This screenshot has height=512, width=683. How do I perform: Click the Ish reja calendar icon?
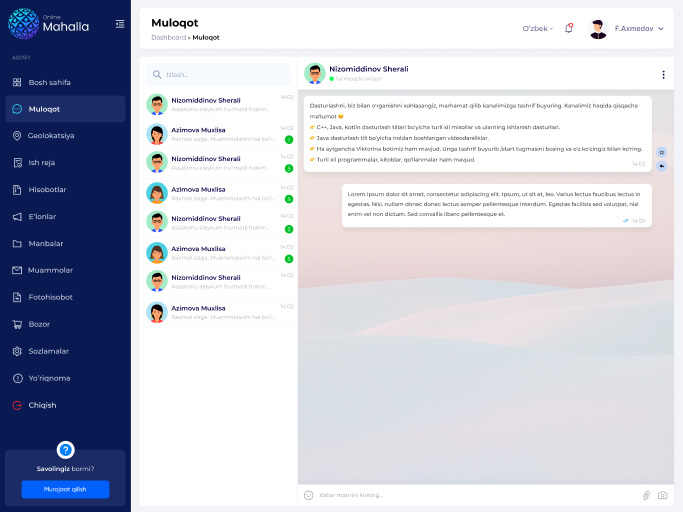pos(17,163)
